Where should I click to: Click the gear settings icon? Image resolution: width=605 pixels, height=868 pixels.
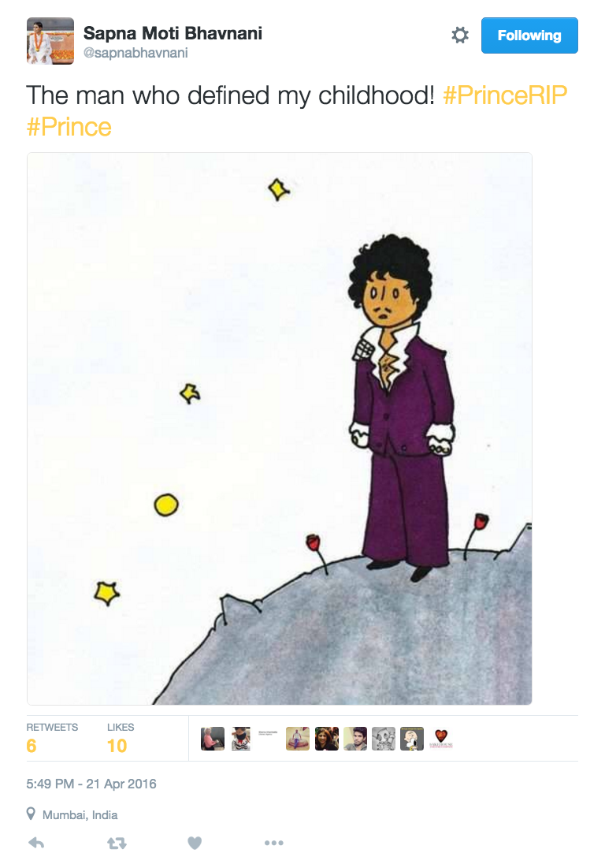point(459,35)
